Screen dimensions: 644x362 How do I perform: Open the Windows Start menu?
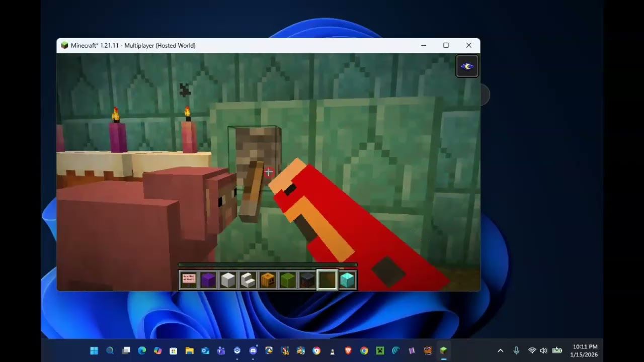coord(94,350)
